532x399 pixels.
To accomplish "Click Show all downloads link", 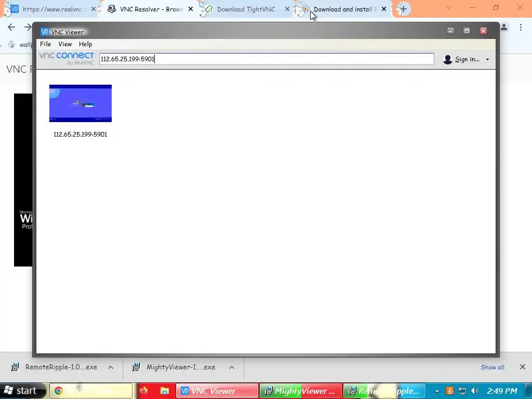I will click(493, 367).
